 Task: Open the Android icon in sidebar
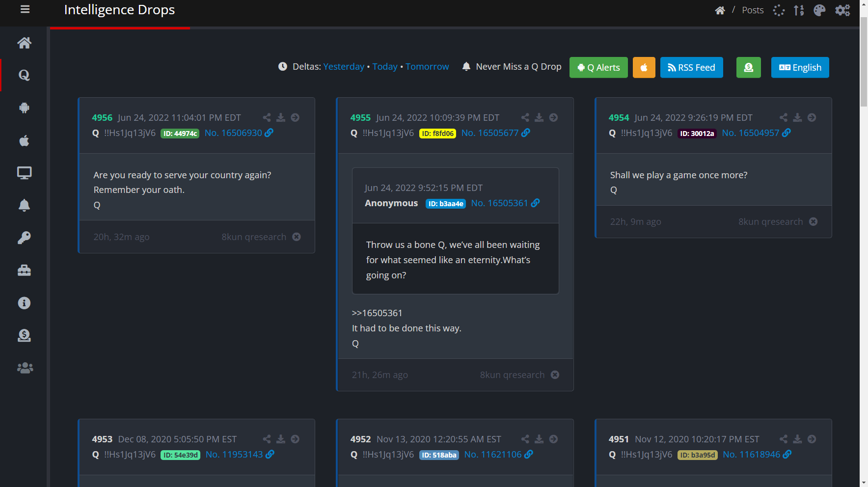point(24,108)
